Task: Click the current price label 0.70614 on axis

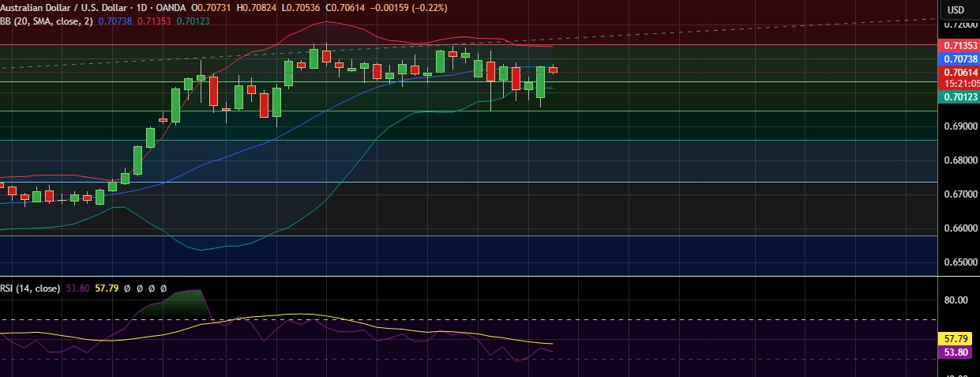Action: point(959,72)
